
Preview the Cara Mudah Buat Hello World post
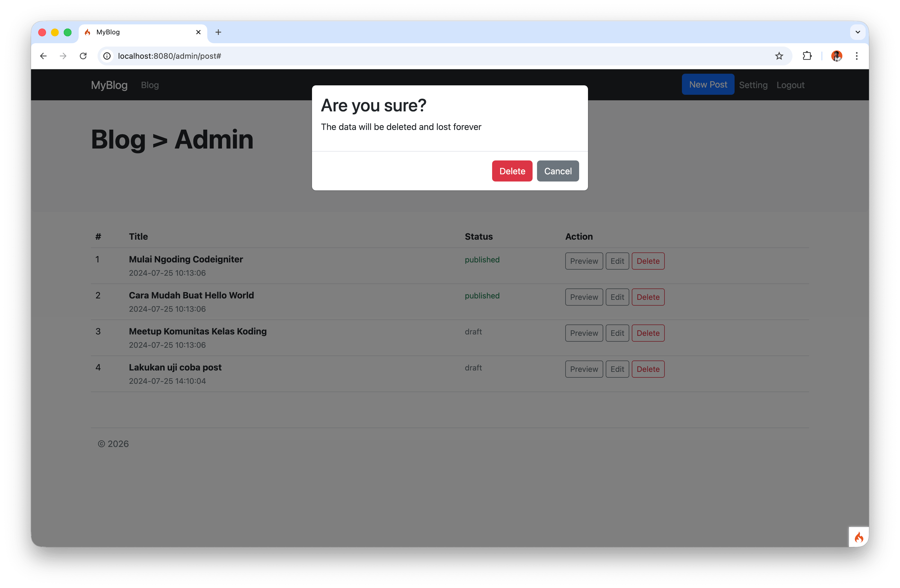coord(584,297)
